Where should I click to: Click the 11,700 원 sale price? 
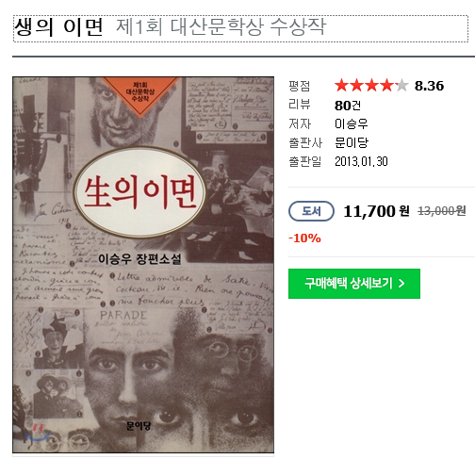[x=376, y=211]
